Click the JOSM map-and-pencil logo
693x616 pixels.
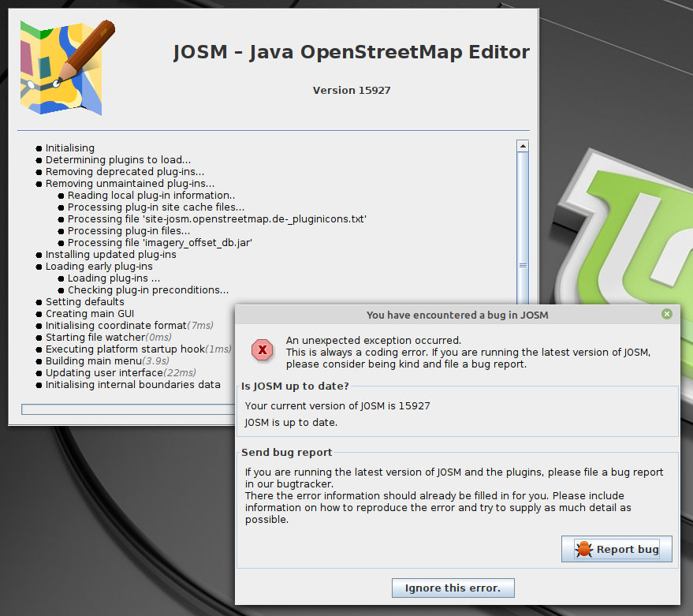pos(66,67)
